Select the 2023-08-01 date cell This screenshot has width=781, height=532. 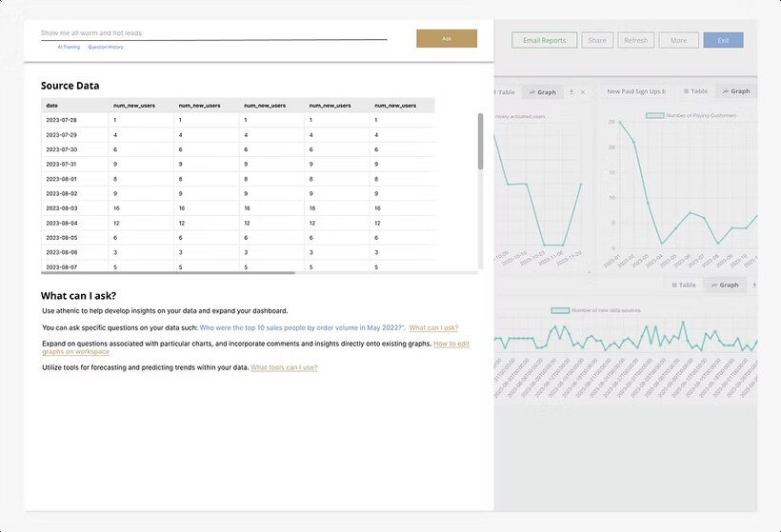point(74,179)
